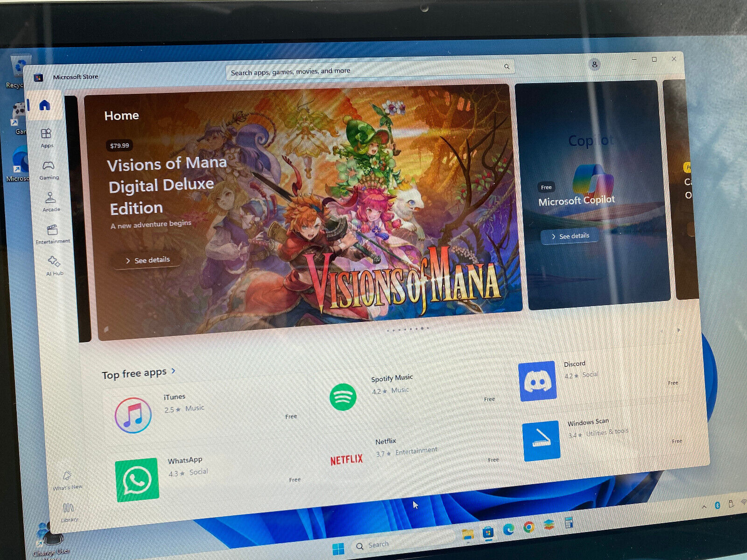Open File Explorer from the taskbar
This screenshot has width=747, height=560.
click(468, 535)
